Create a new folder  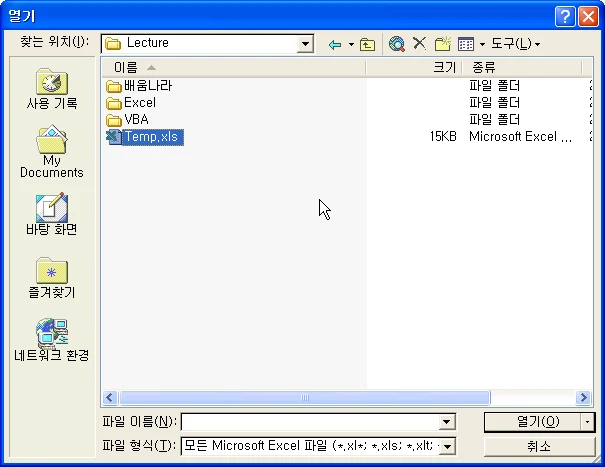pos(443,44)
